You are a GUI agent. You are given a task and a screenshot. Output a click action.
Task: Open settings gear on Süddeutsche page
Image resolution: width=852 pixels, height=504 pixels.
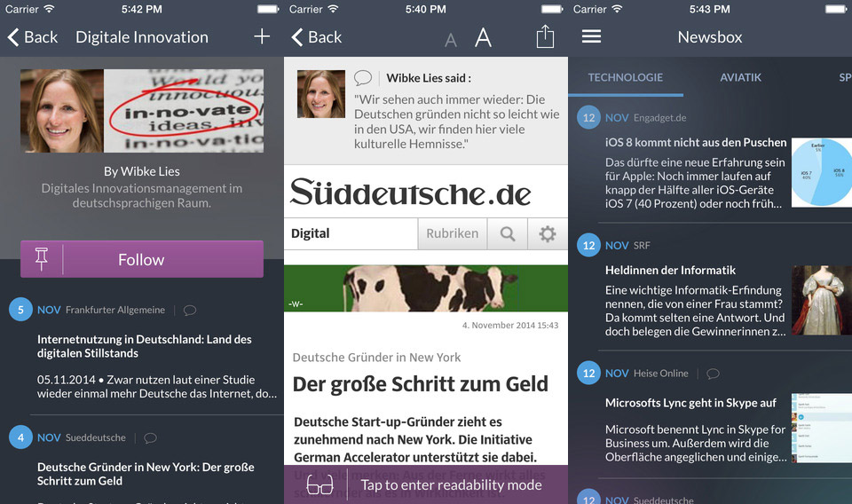tap(548, 233)
